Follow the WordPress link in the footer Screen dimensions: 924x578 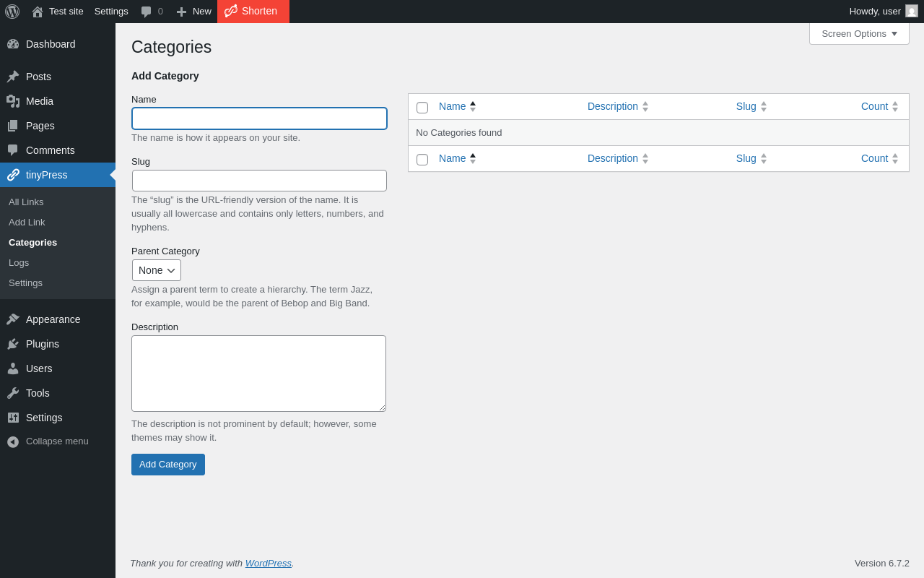(x=268, y=563)
